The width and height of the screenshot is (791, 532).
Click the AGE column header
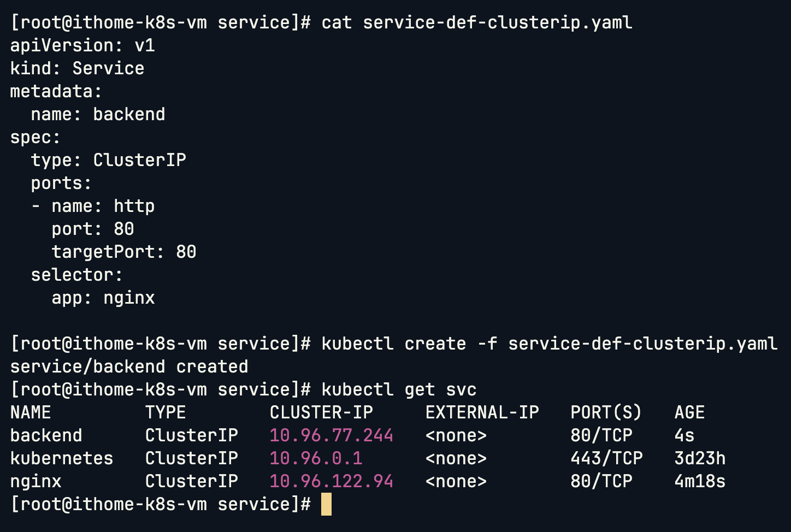click(689, 412)
